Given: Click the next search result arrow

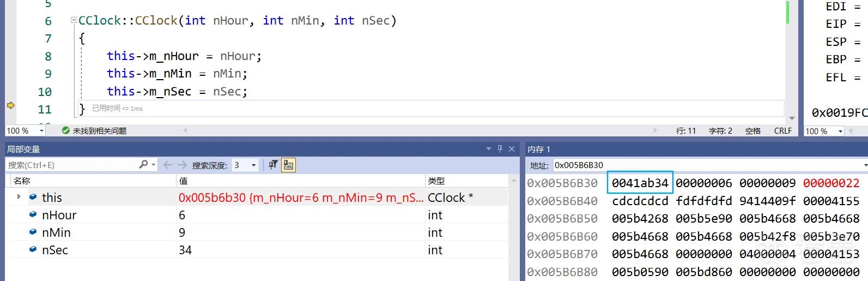Looking at the screenshot, I should [182, 165].
